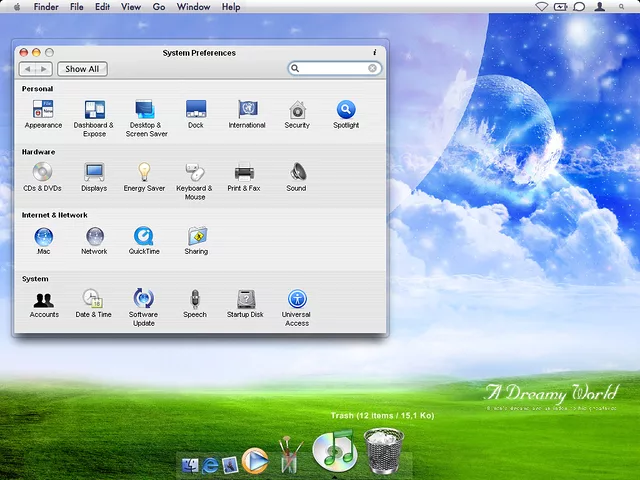Launch the Software Update pane
Screen dimensions: 640x480
point(143,299)
